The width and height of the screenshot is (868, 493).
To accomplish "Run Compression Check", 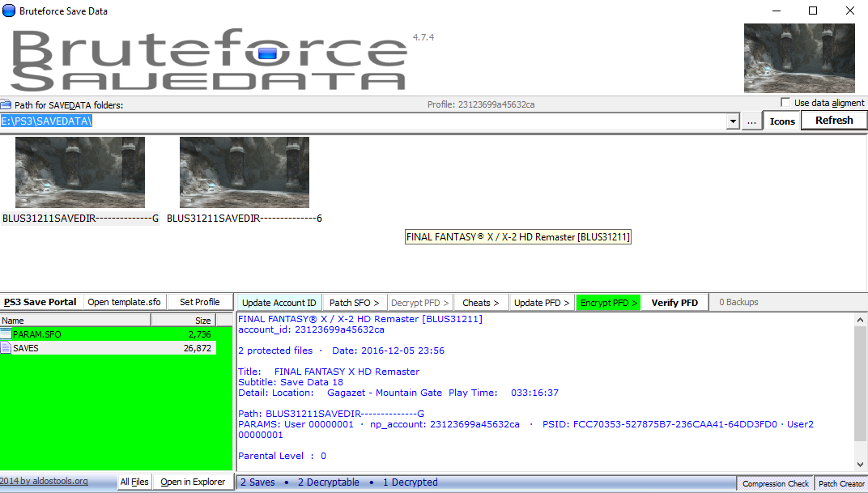I will coord(776,483).
